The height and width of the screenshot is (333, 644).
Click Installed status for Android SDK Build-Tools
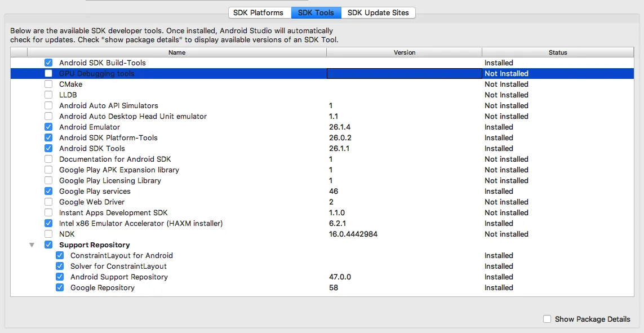(499, 63)
